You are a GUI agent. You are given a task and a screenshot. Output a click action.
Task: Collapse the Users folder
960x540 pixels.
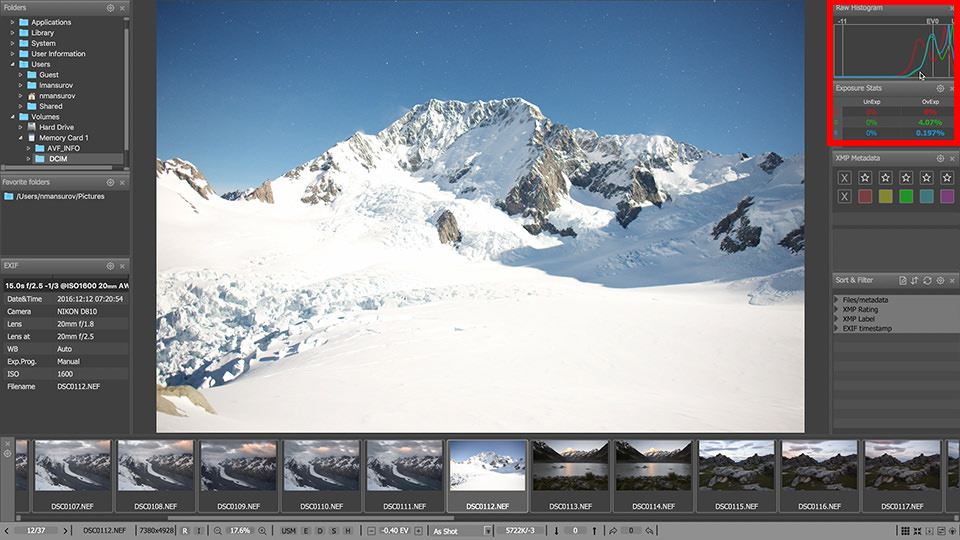[x=12, y=64]
